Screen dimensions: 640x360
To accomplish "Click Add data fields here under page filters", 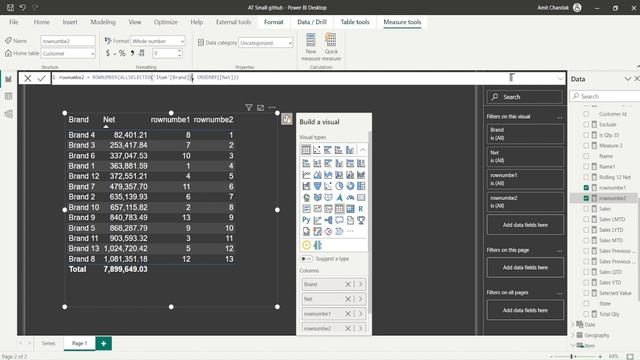I will pyautogui.click(x=525, y=267).
